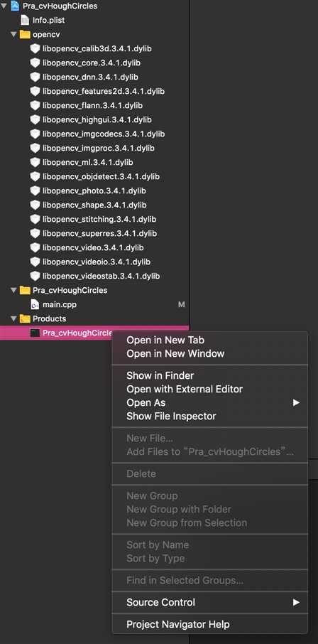Click the M modified status badge of main.cpp

pos(182,305)
